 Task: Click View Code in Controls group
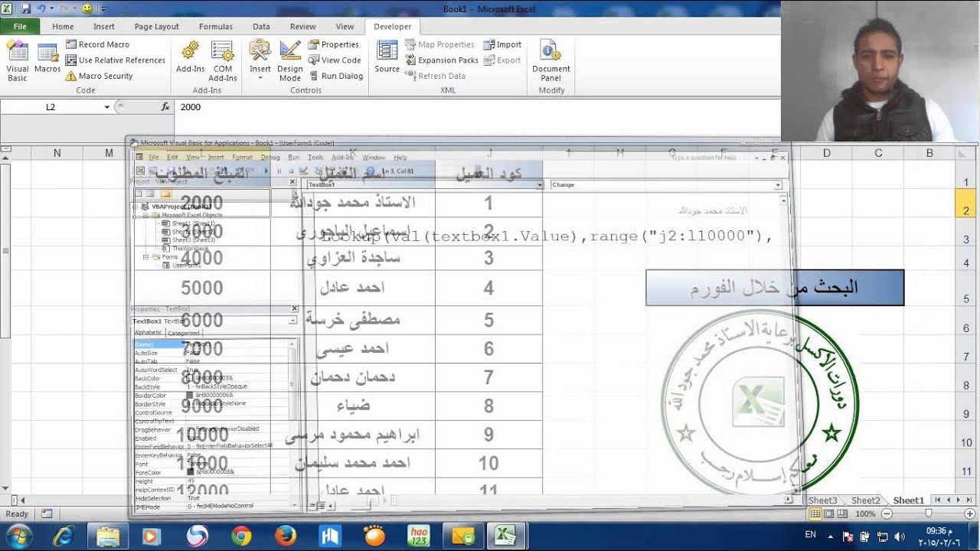pos(334,60)
